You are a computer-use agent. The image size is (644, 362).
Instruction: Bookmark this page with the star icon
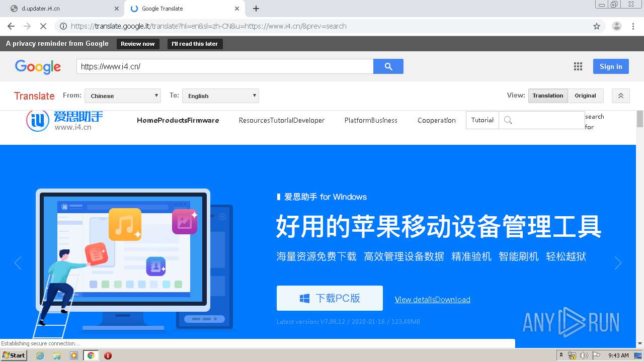pyautogui.click(x=597, y=26)
